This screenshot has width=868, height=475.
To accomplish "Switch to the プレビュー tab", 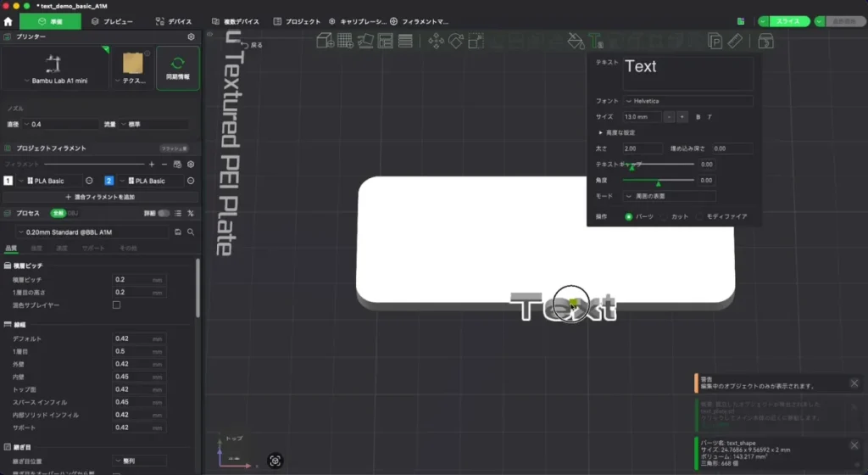I will pos(113,21).
